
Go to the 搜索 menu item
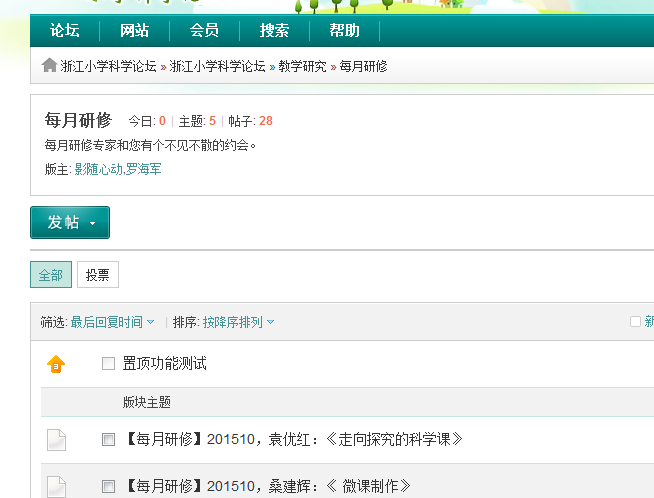tap(274, 31)
